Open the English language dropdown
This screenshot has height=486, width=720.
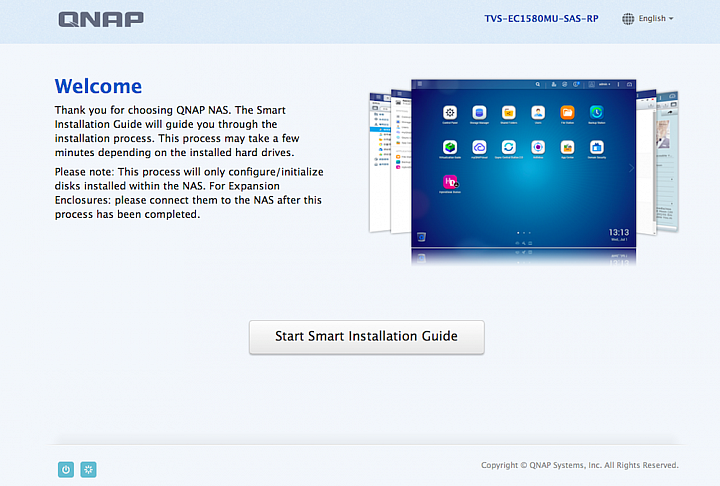point(655,18)
